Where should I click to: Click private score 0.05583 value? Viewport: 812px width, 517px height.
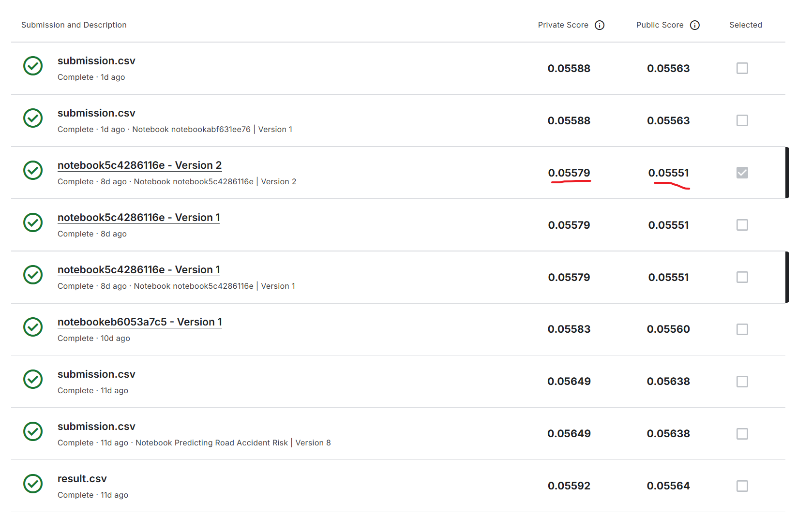click(569, 329)
